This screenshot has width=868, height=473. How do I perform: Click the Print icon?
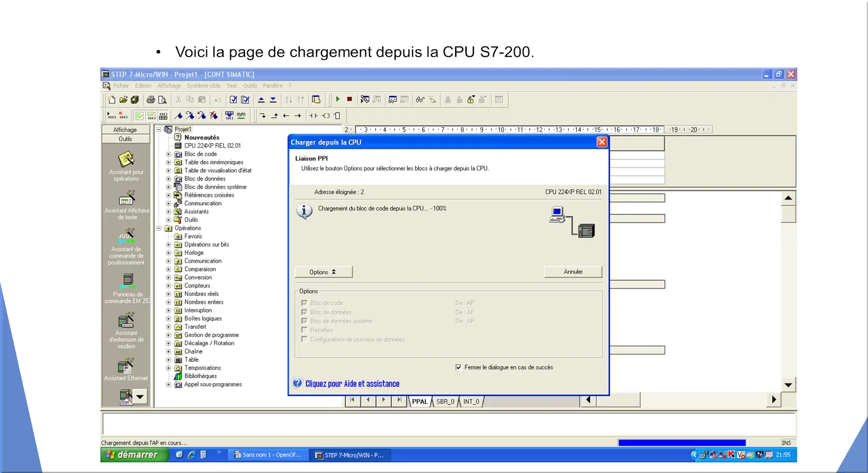(151, 100)
